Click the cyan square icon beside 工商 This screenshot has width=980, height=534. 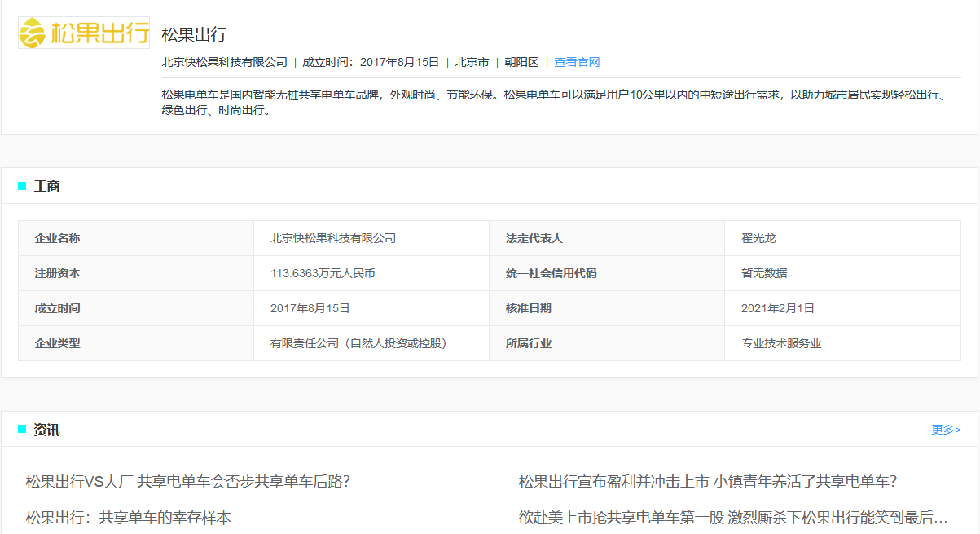(x=22, y=187)
